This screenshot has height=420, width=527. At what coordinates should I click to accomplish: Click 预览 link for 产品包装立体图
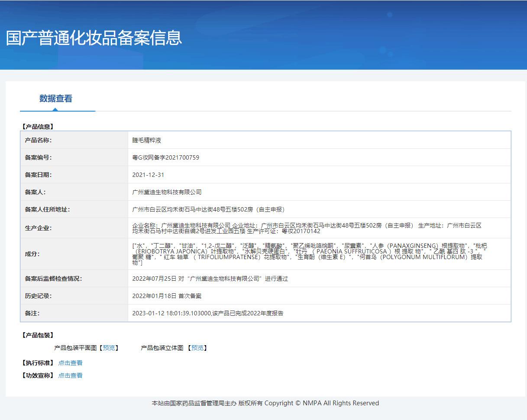click(197, 348)
